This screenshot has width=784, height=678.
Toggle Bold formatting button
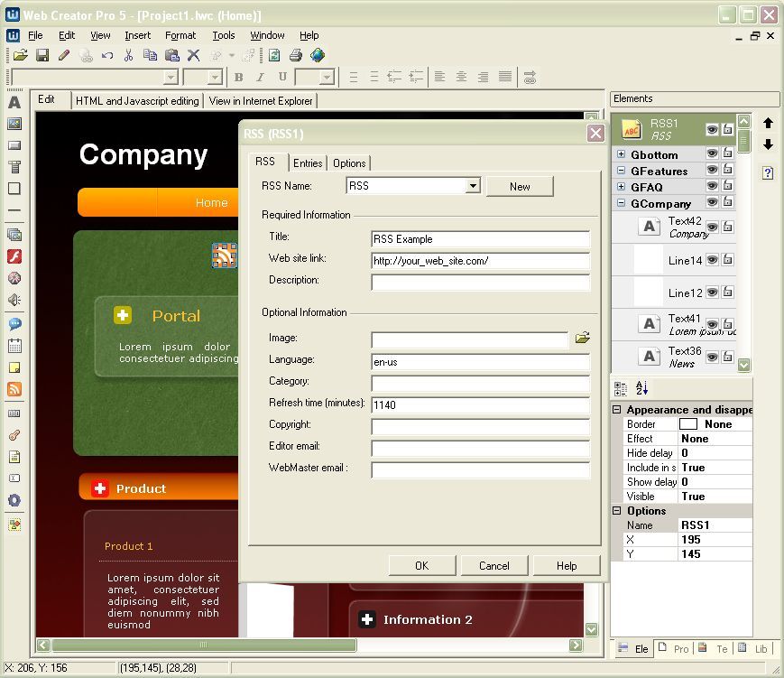(x=239, y=77)
